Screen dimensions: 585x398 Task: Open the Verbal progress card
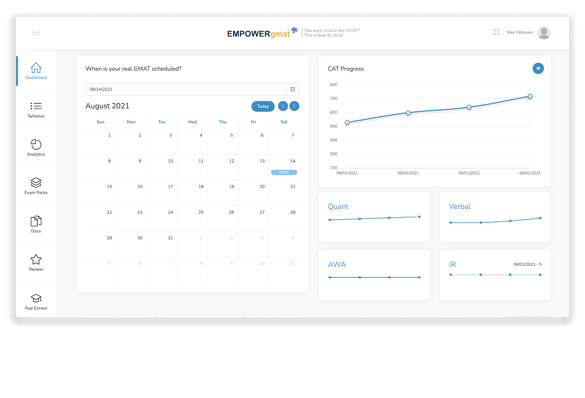click(x=495, y=217)
